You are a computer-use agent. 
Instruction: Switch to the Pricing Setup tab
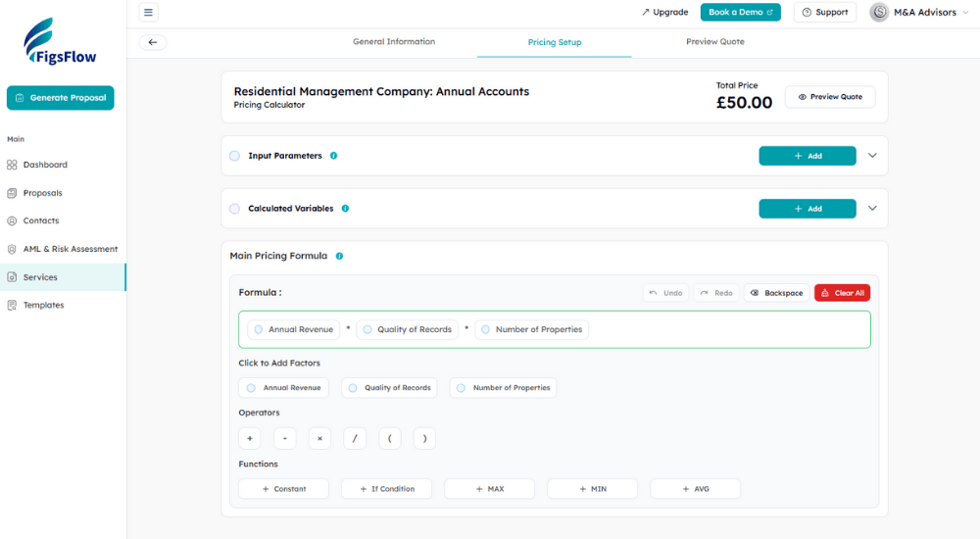pyautogui.click(x=555, y=42)
